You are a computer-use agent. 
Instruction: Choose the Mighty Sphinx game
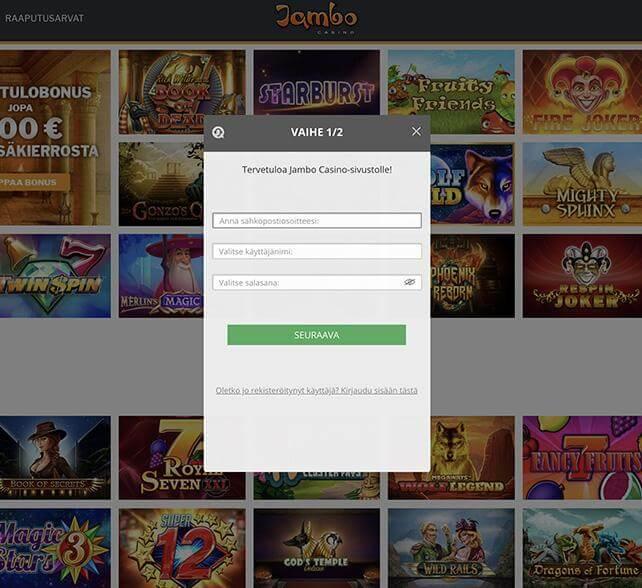pos(581,184)
